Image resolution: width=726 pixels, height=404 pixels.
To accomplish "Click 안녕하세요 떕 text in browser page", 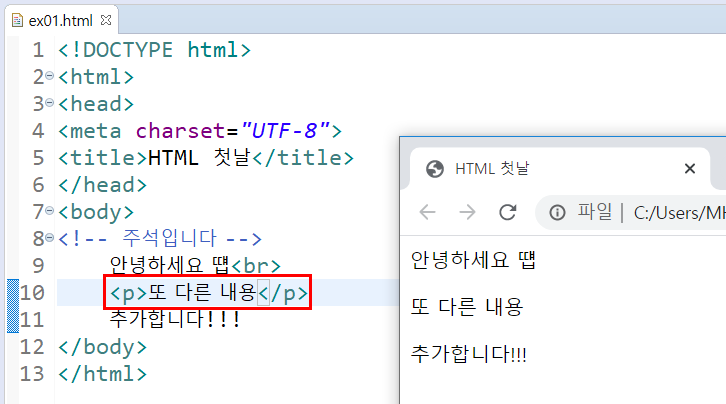I will [473, 260].
